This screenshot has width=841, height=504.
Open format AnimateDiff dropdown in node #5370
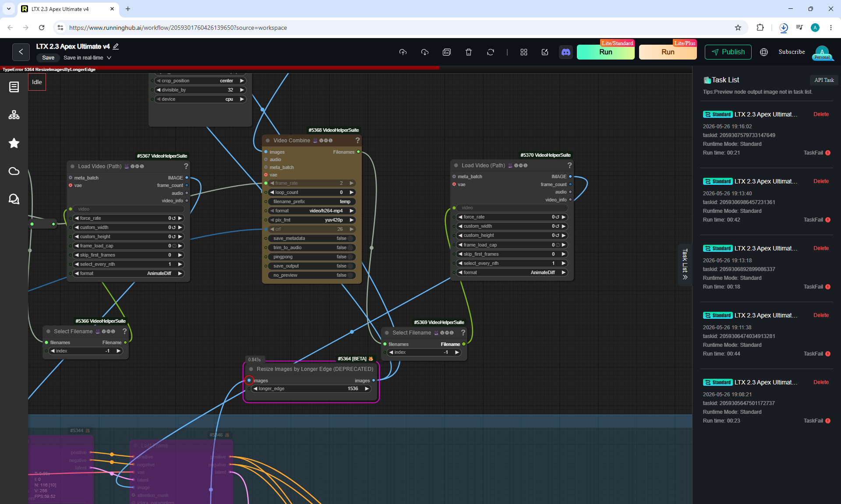click(x=512, y=273)
